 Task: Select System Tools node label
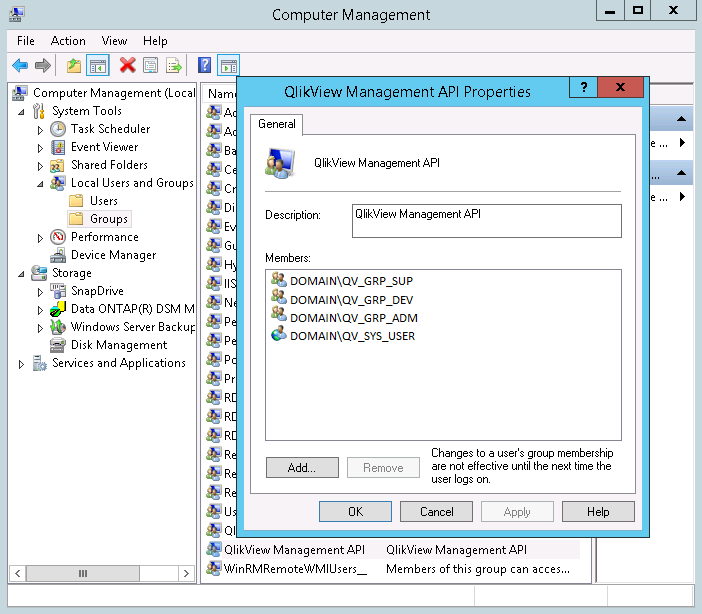pos(87,111)
